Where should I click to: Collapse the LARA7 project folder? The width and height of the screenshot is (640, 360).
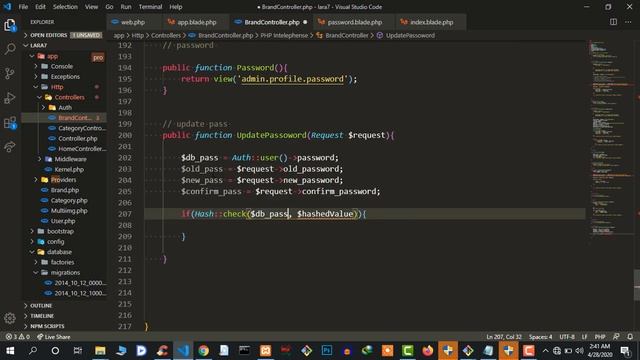pos(64,45)
